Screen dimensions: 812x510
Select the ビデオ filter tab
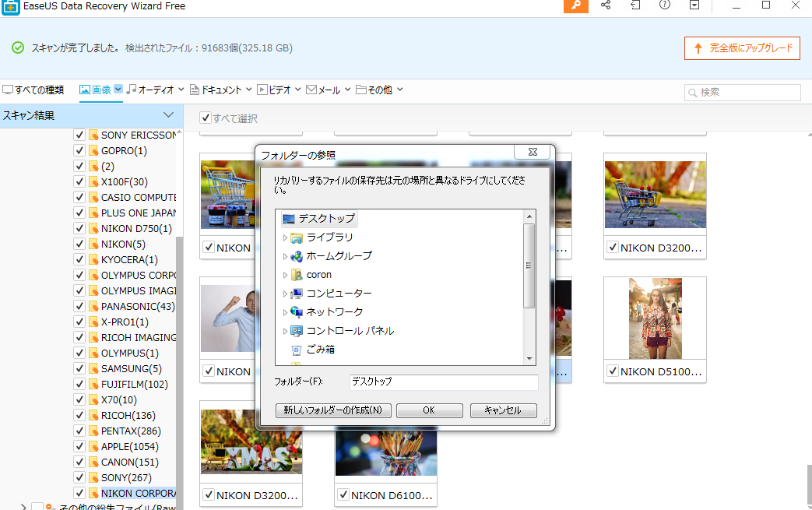(x=275, y=90)
